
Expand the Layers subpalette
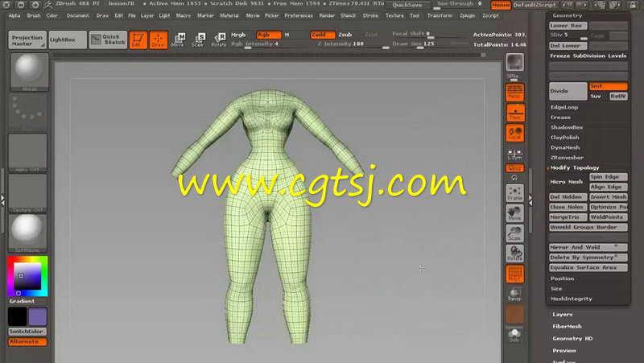pos(562,315)
